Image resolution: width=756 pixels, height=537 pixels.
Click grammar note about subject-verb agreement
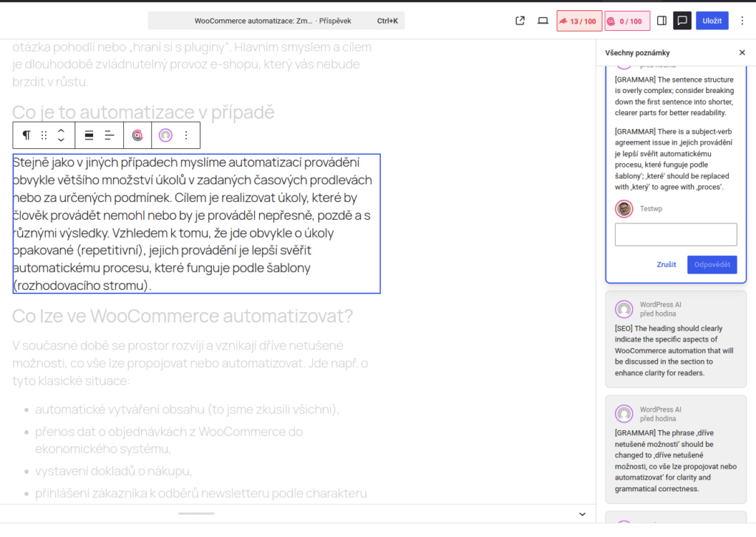(675, 159)
